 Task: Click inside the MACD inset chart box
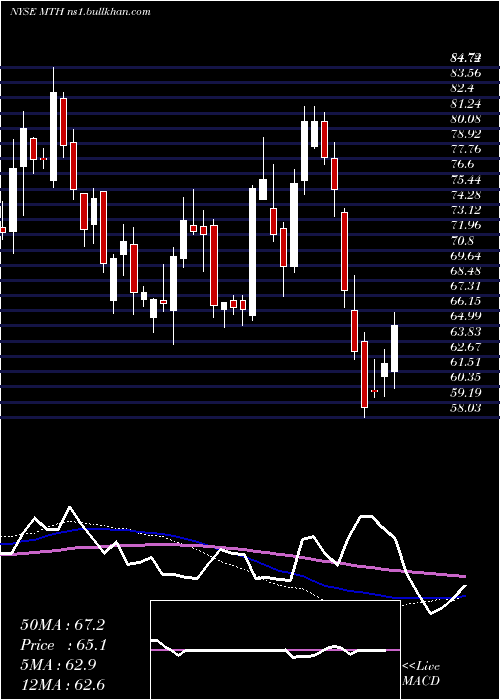point(275,650)
